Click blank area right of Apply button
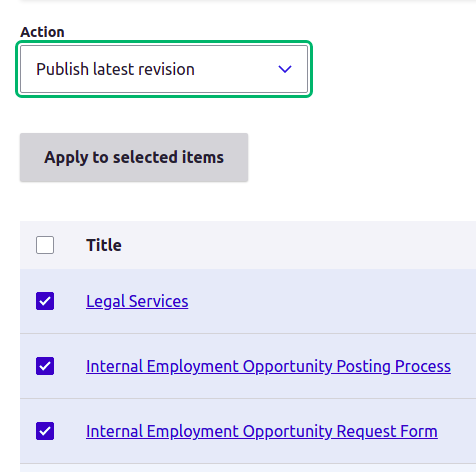476x472 pixels. point(362,157)
